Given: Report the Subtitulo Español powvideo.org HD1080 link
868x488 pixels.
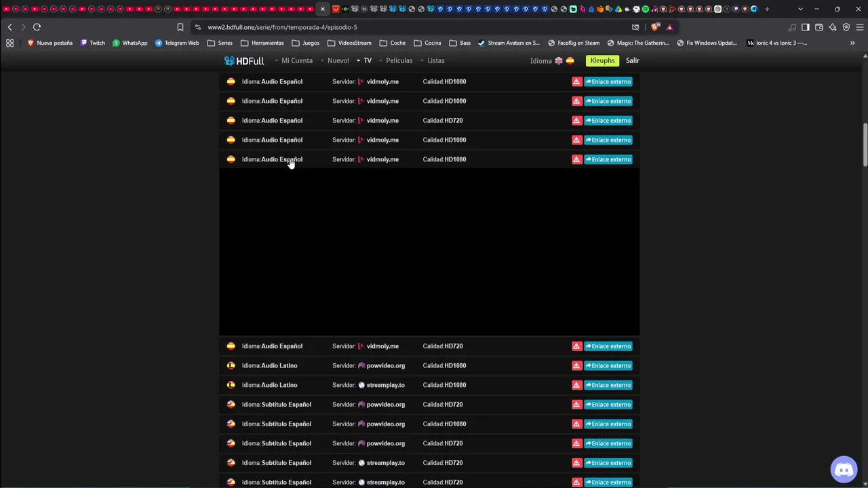Looking at the screenshot, I should pyautogui.click(x=576, y=424).
